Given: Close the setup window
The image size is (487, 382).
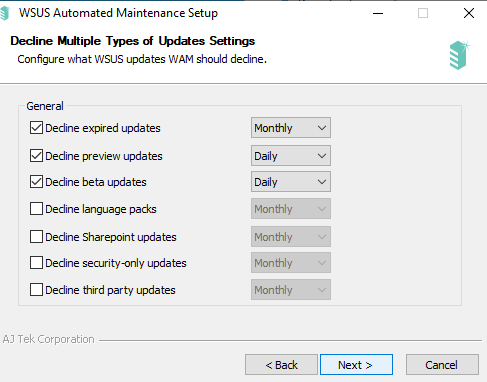Looking at the screenshot, I should 469,13.
